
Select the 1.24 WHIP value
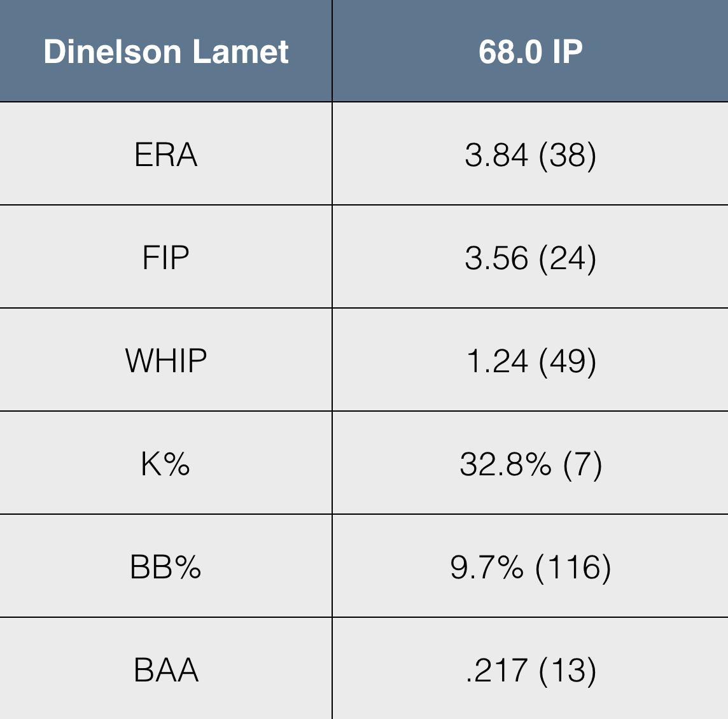[497, 361]
